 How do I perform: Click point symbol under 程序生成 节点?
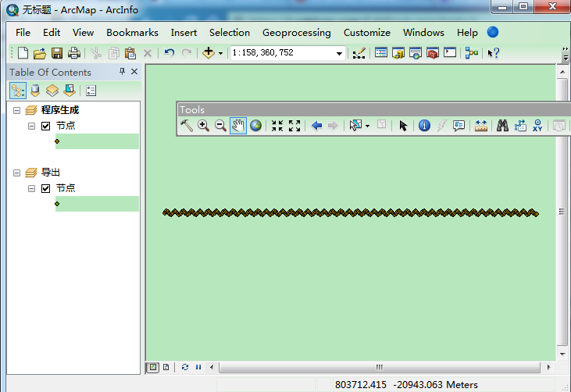[x=57, y=141]
